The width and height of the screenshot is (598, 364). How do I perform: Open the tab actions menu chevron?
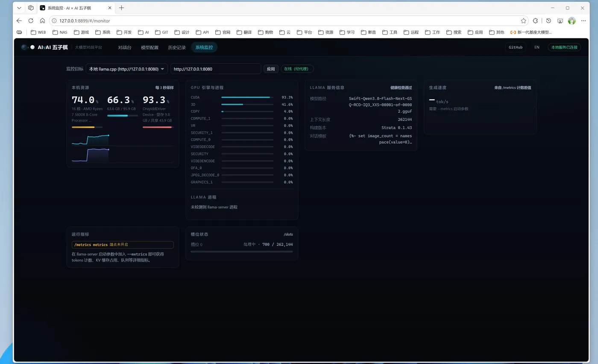[x=19, y=8]
